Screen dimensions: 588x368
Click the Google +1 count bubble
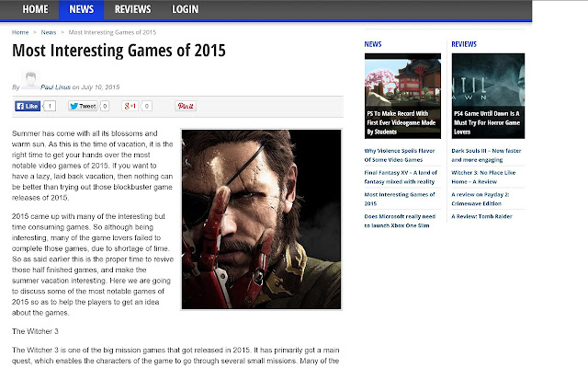click(x=147, y=106)
